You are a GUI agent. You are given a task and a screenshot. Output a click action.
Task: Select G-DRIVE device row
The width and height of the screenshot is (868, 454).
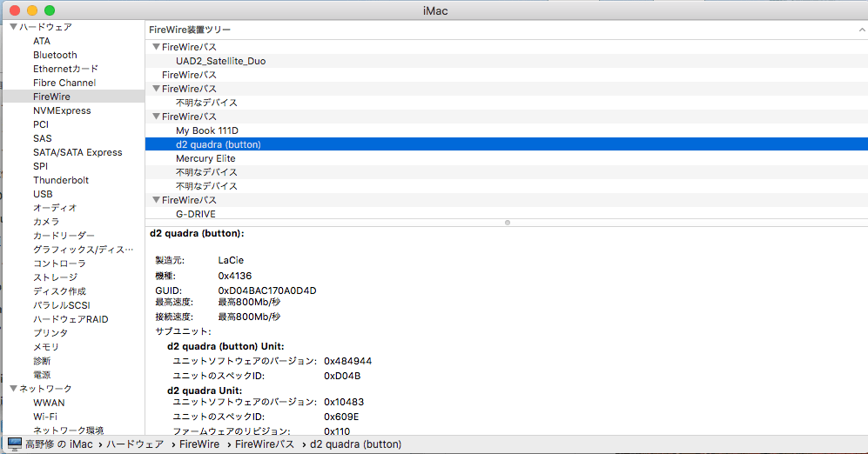[507, 213]
